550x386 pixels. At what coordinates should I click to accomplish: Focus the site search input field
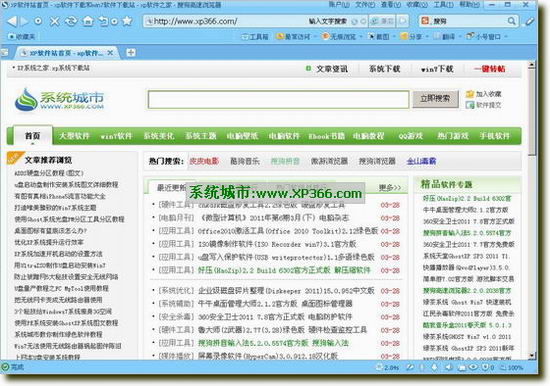click(279, 99)
